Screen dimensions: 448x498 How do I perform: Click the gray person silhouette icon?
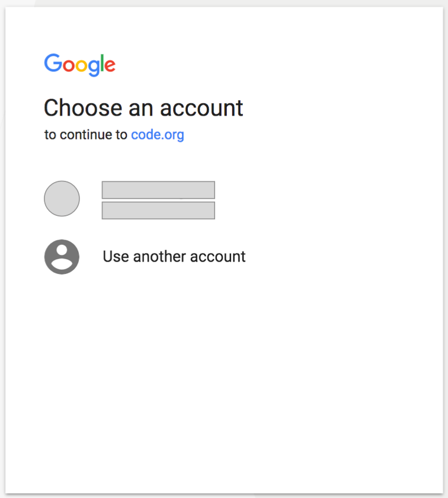62,257
